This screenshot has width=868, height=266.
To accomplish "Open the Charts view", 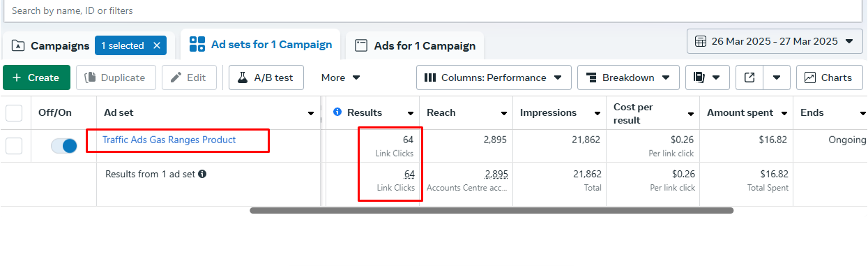I will 829,77.
